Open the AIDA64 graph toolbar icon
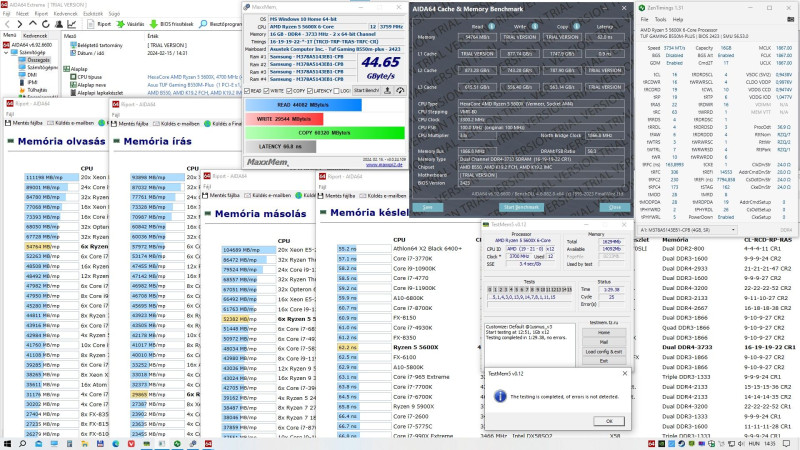 (72, 24)
